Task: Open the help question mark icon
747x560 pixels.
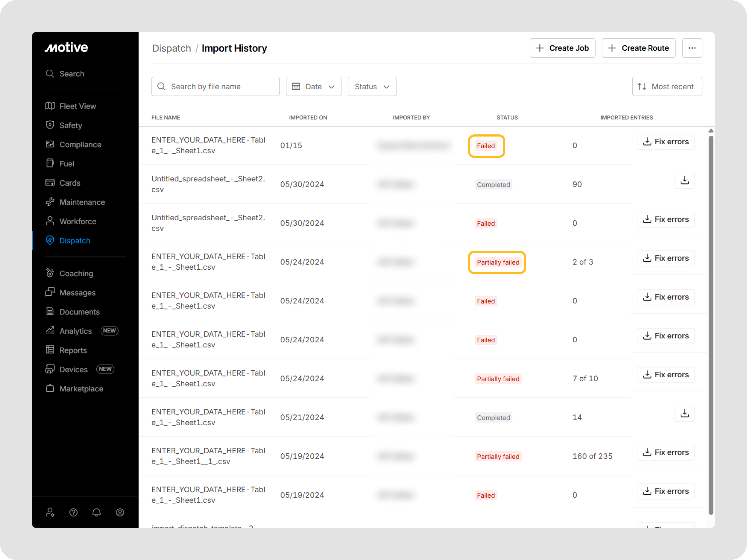Action: (x=73, y=513)
